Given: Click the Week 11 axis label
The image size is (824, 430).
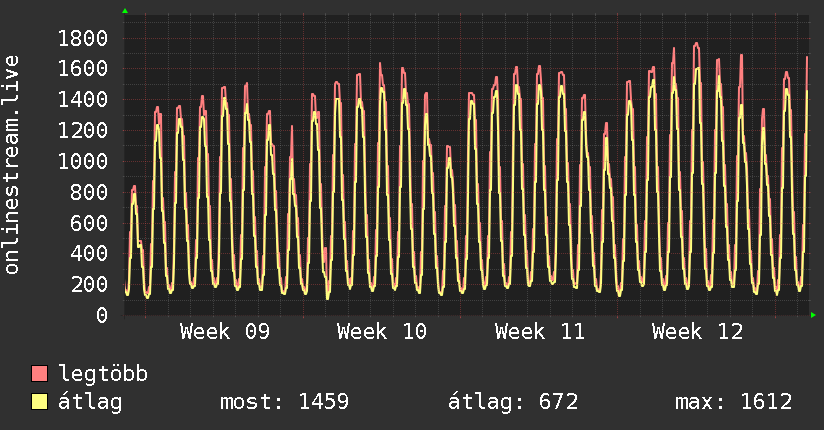Looking at the screenshot, I should pos(540,332).
